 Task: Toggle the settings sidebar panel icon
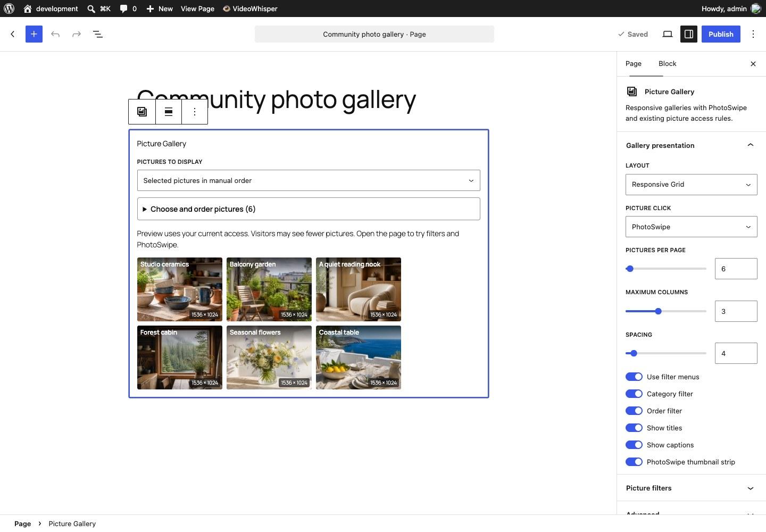[689, 34]
